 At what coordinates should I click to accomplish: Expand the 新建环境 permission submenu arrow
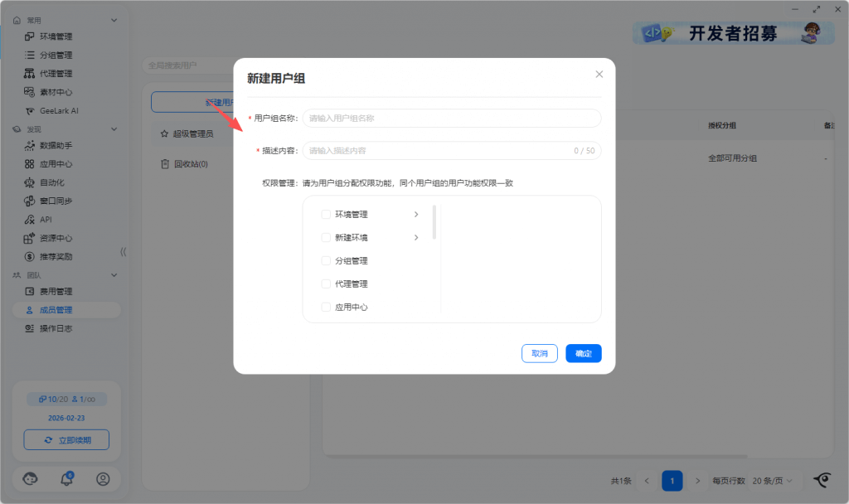coord(415,238)
